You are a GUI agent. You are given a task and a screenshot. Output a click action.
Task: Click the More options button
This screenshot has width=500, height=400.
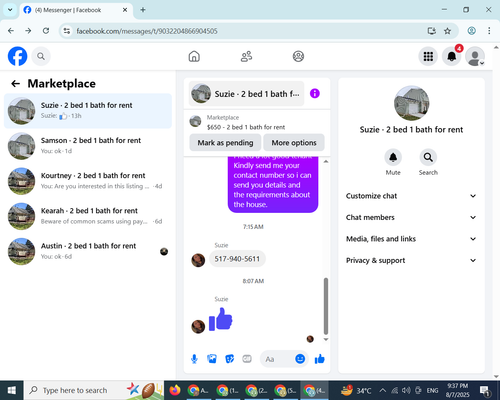(294, 143)
